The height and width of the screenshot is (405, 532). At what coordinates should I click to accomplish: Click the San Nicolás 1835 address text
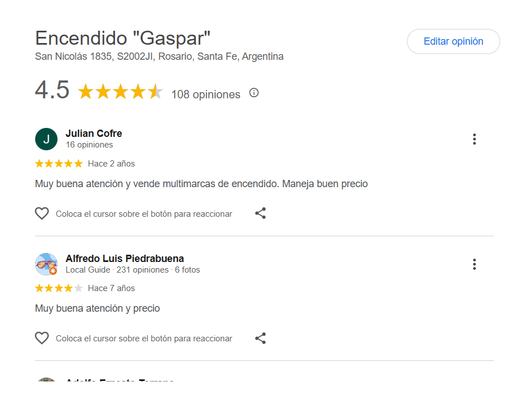159,56
